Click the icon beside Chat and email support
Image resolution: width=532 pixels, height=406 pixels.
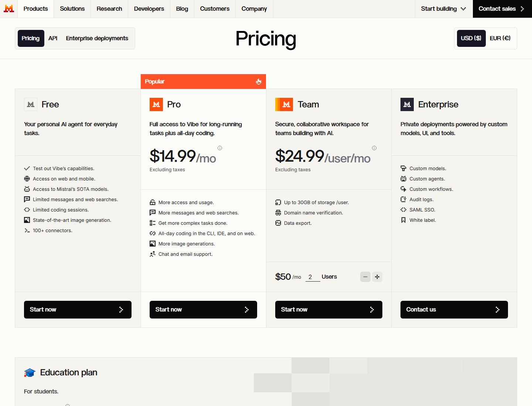[x=153, y=254]
